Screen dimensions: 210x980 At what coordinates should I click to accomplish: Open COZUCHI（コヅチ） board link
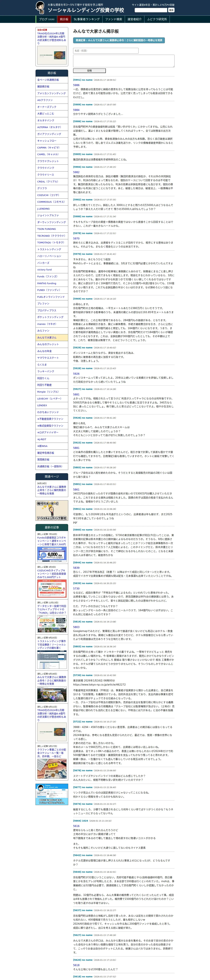(x=52, y=195)
